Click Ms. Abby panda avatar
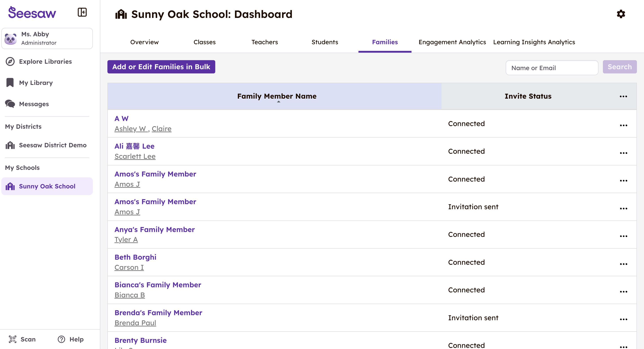644x349 pixels. [11, 38]
